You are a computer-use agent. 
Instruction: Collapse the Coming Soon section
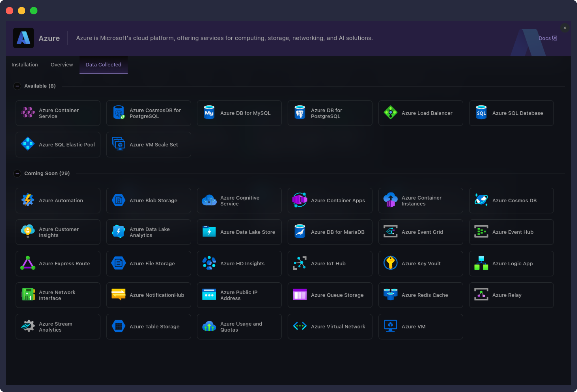pyautogui.click(x=17, y=173)
